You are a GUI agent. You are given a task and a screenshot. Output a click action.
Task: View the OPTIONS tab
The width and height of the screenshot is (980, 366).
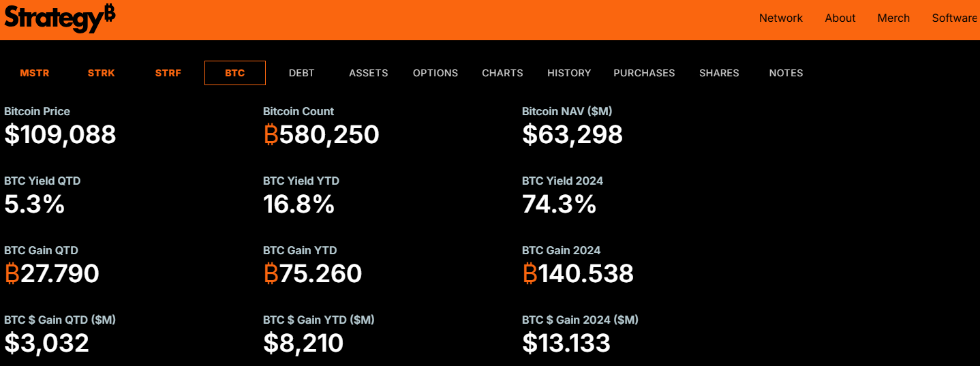[x=435, y=73]
